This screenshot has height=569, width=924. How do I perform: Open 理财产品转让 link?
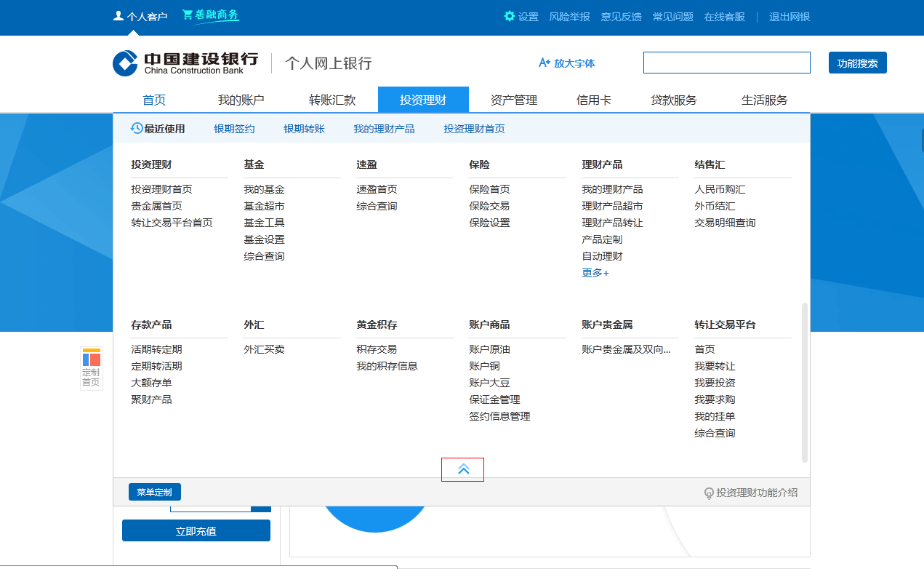[612, 223]
